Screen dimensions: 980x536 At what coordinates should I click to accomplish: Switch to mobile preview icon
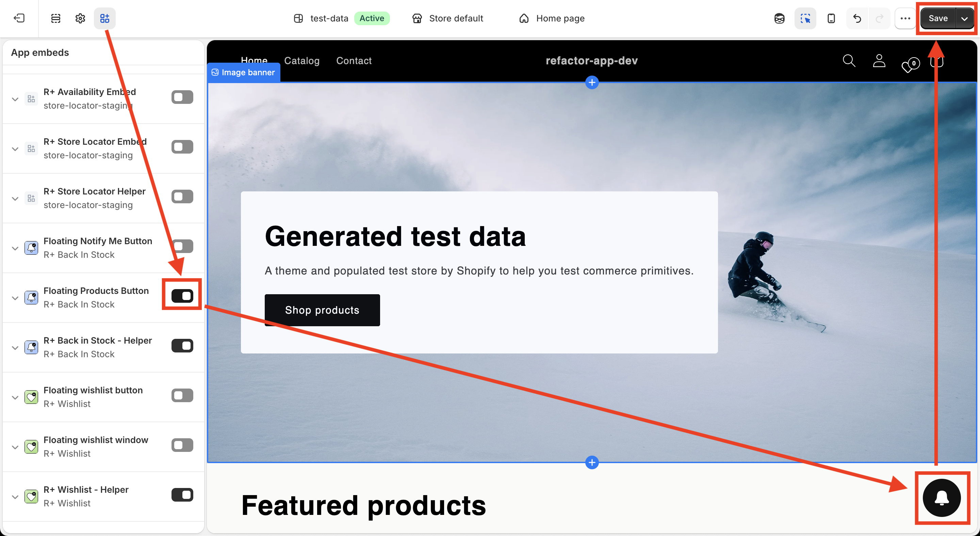tap(831, 18)
